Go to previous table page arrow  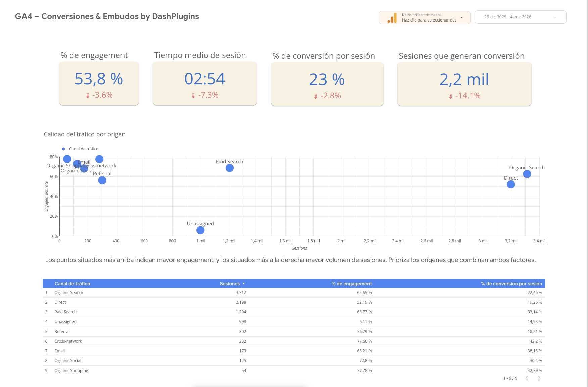click(x=527, y=378)
